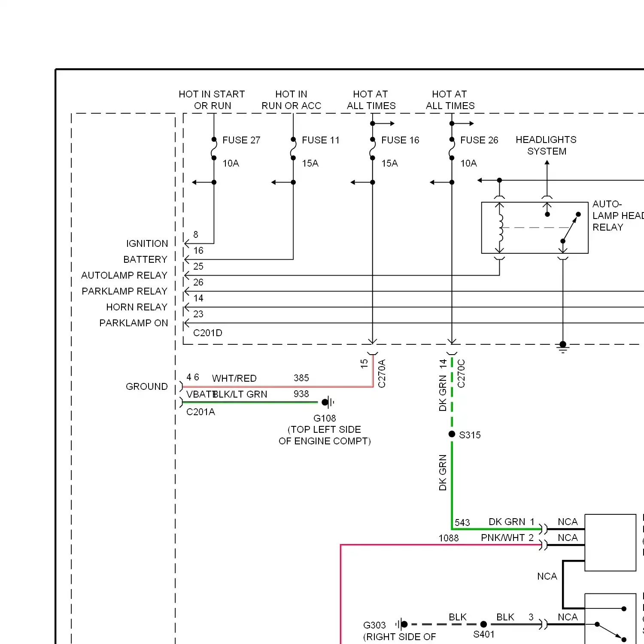Click the 15A rating under FUSE 11

click(310, 164)
